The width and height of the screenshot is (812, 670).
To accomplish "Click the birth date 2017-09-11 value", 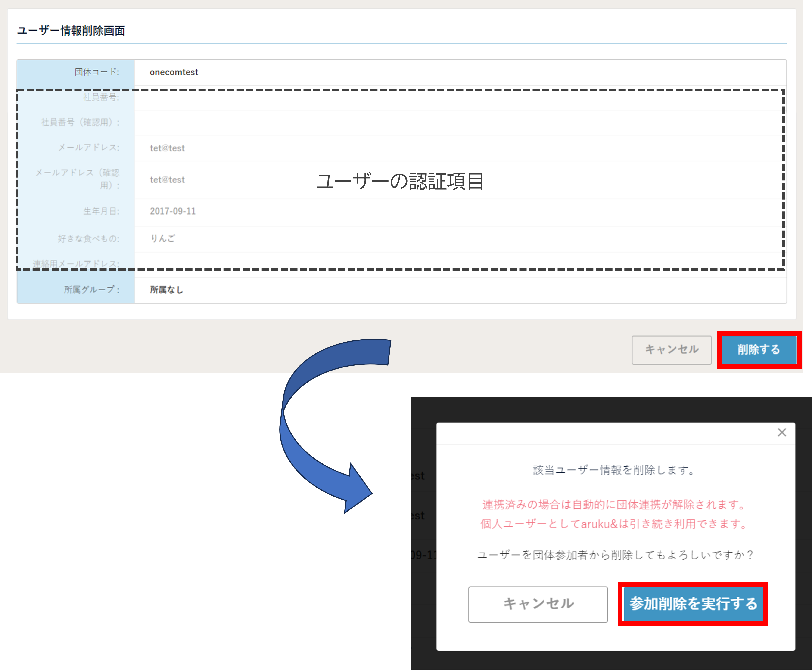I will [173, 211].
